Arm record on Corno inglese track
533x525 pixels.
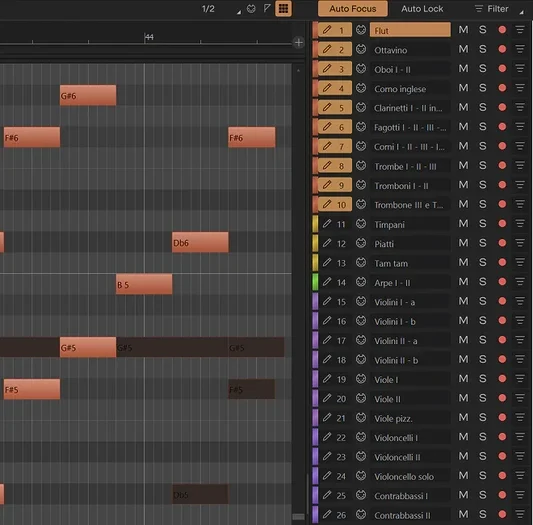click(x=502, y=88)
